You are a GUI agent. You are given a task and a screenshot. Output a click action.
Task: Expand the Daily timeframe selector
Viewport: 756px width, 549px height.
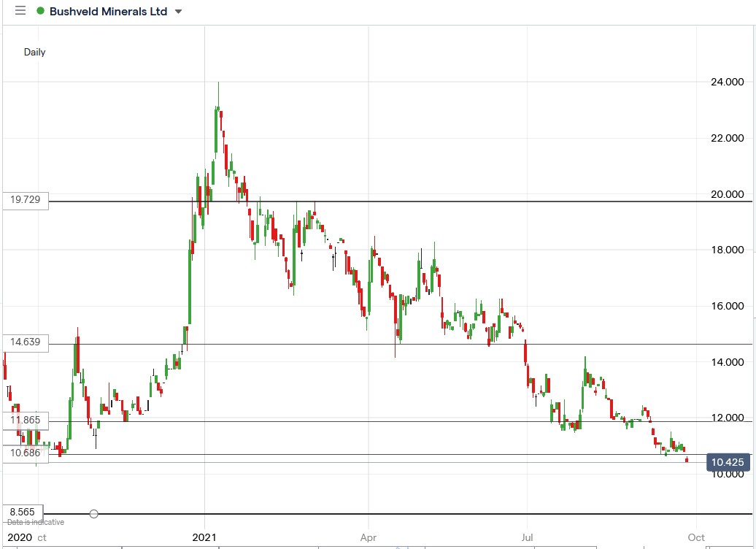pyautogui.click(x=34, y=52)
